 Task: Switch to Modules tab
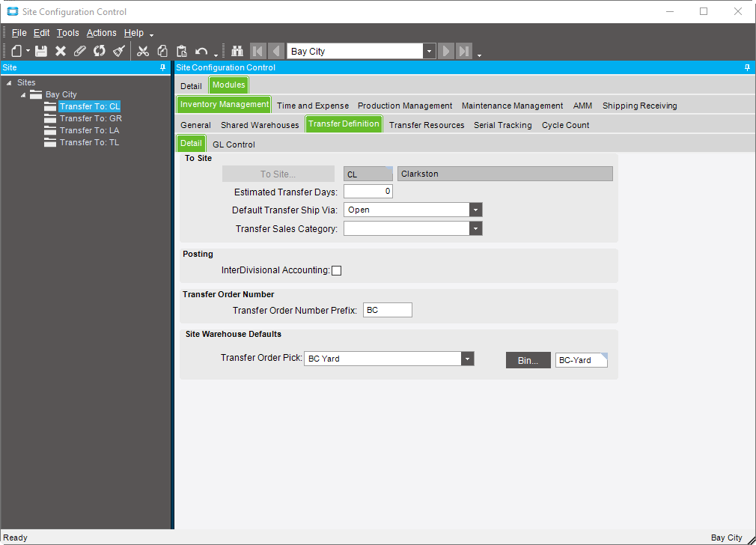(228, 85)
